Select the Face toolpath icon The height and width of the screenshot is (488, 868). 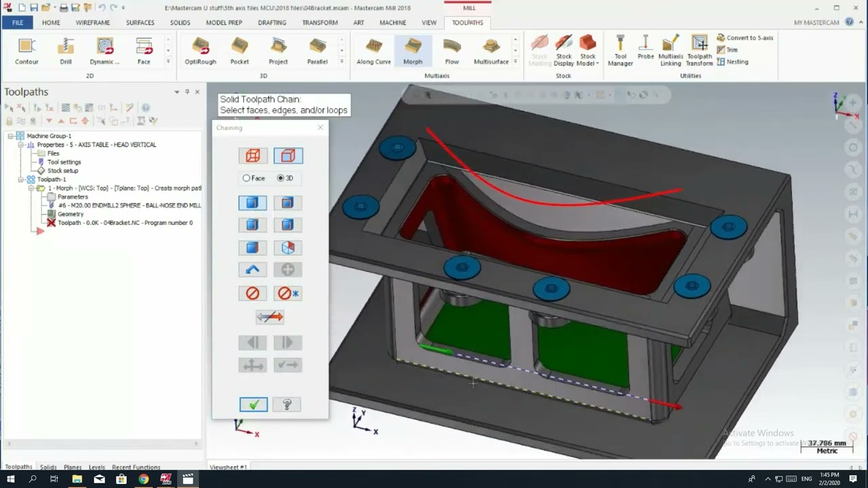point(144,51)
